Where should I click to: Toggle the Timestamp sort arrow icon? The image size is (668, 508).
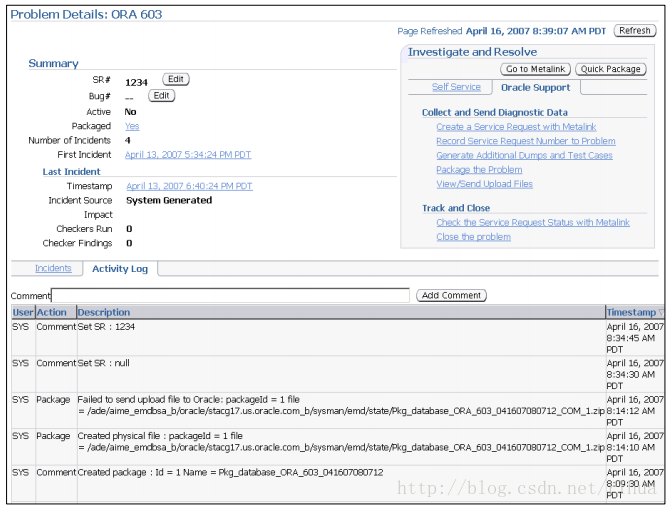tap(661, 313)
